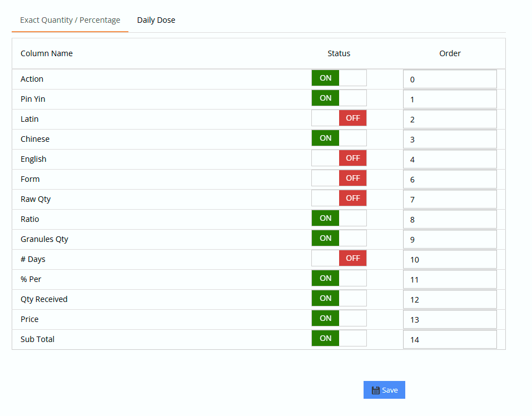Focus the Sub Total order field
The width and height of the screenshot is (532, 416).
pyautogui.click(x=450, y=339)
